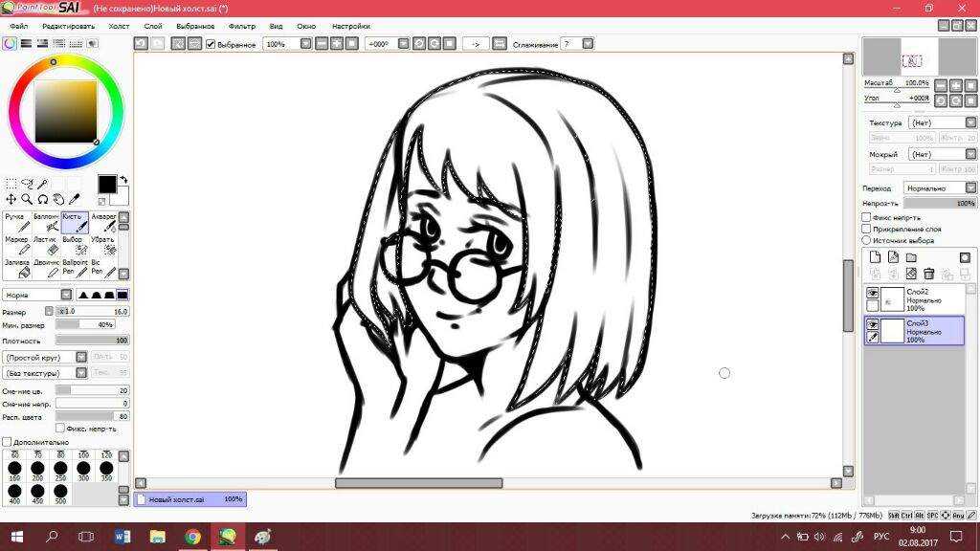
Task: Select the Акварель watercolor tool
Action: [104, 222]
